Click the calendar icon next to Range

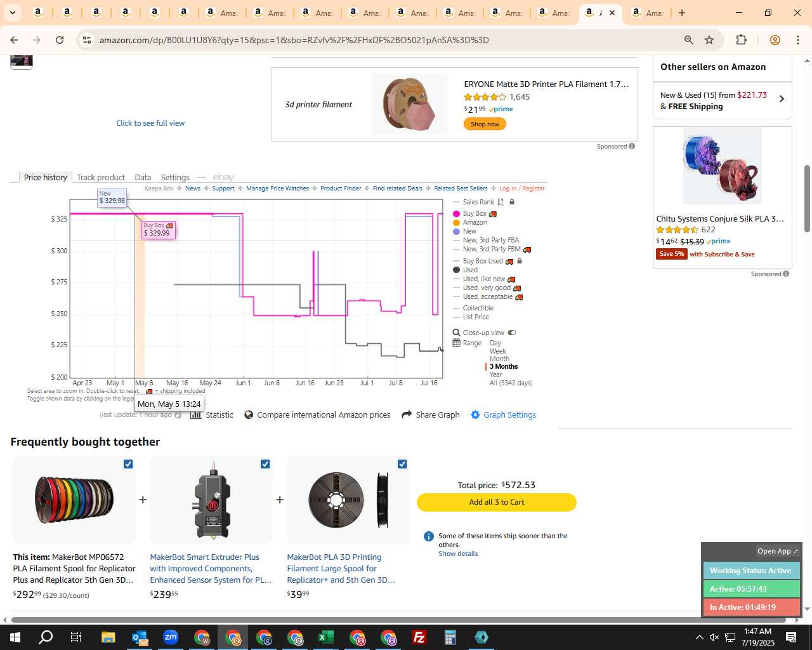[456, 343]
